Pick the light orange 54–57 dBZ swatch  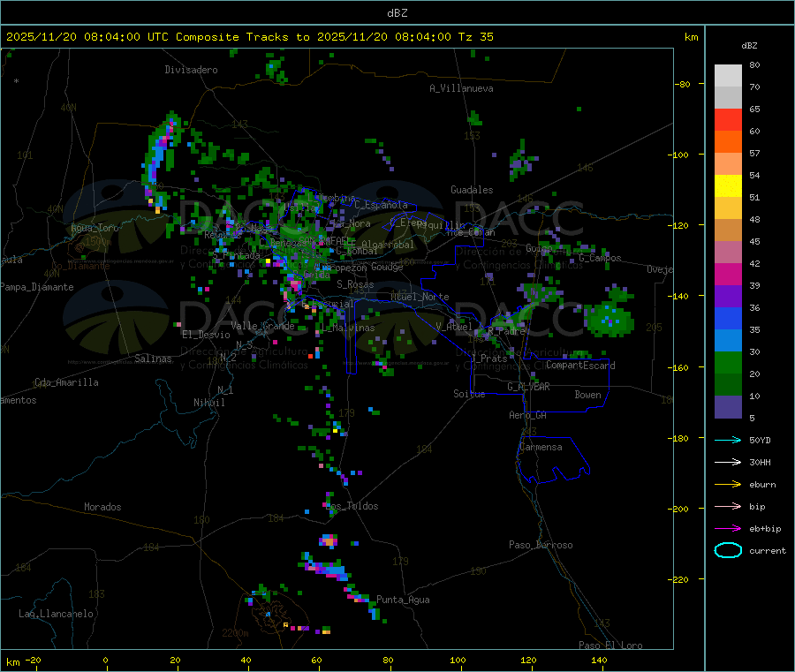pyautogui.click(x=728, y=163)
